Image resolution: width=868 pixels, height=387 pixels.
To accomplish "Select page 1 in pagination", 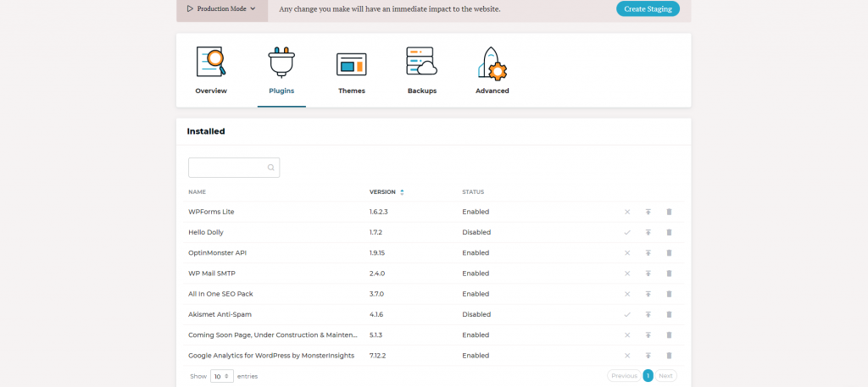I will pyautogui.click(x=648, y=376).
